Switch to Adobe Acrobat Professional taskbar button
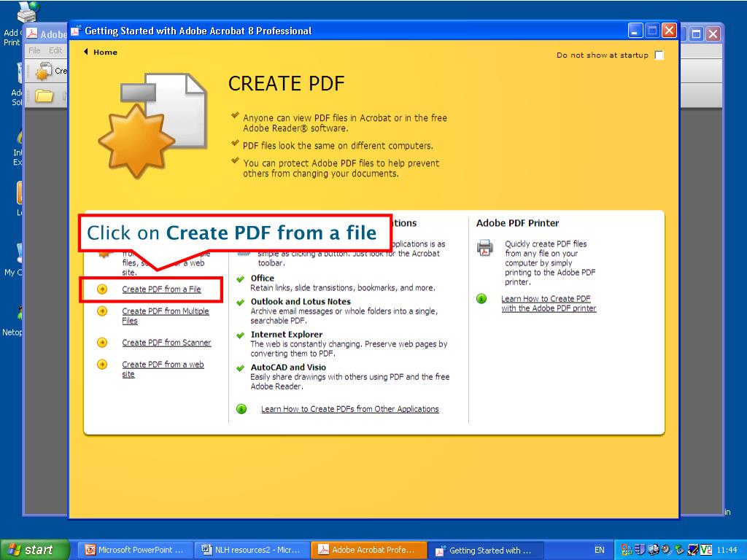 368,550
